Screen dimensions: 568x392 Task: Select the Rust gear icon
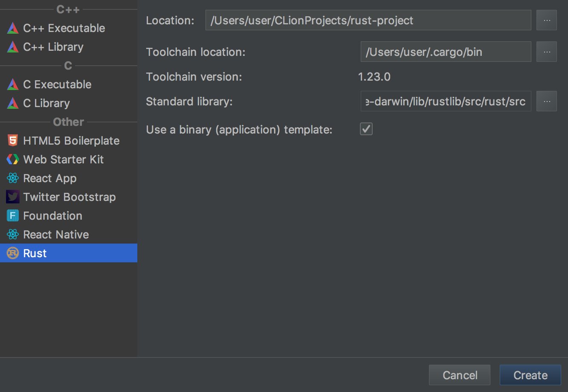point(13,253)
